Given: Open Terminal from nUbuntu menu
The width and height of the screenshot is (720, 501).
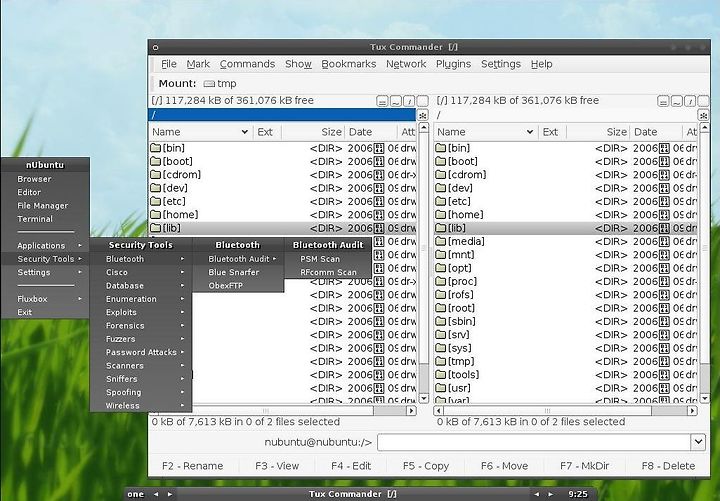Looking at the screenshot, I should tap(45, 219).
